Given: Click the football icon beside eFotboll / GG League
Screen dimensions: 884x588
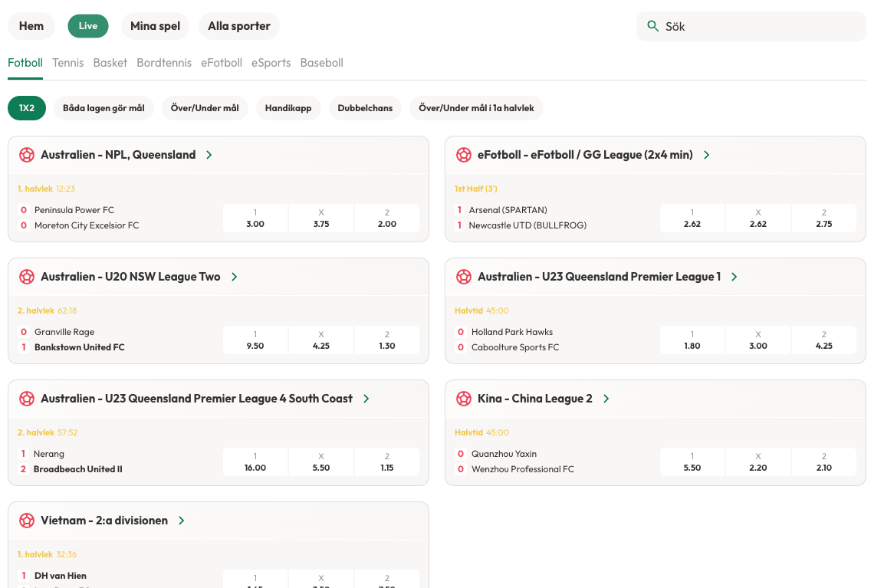Looking at the screenshot, I should coord(464,155).
